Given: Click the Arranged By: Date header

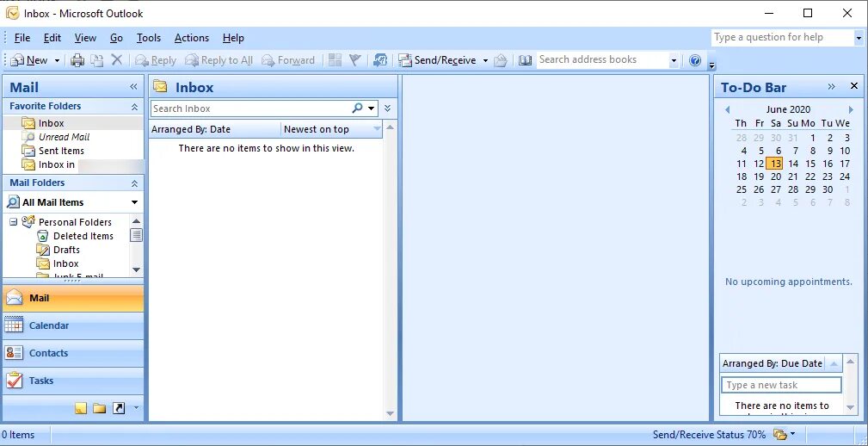Looking at the screenshot, I should point(215,129).
